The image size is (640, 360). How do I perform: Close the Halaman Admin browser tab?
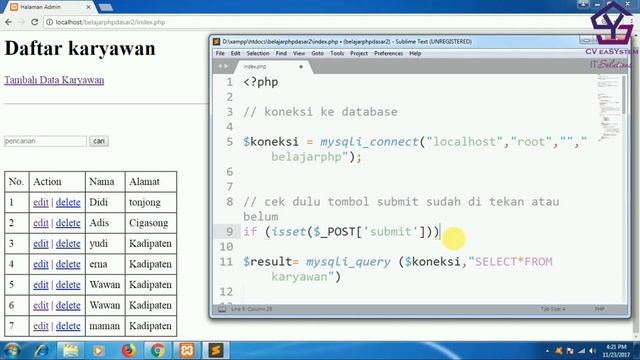[89, 7]
